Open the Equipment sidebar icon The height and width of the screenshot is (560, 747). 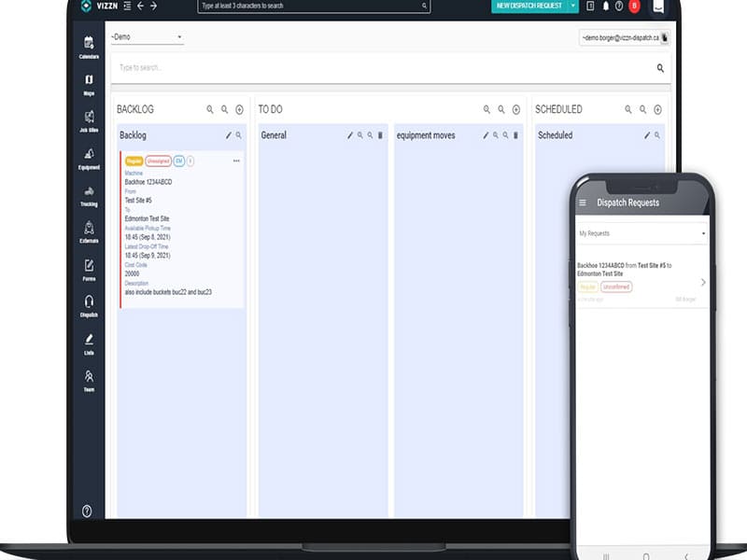click(89, 157)
